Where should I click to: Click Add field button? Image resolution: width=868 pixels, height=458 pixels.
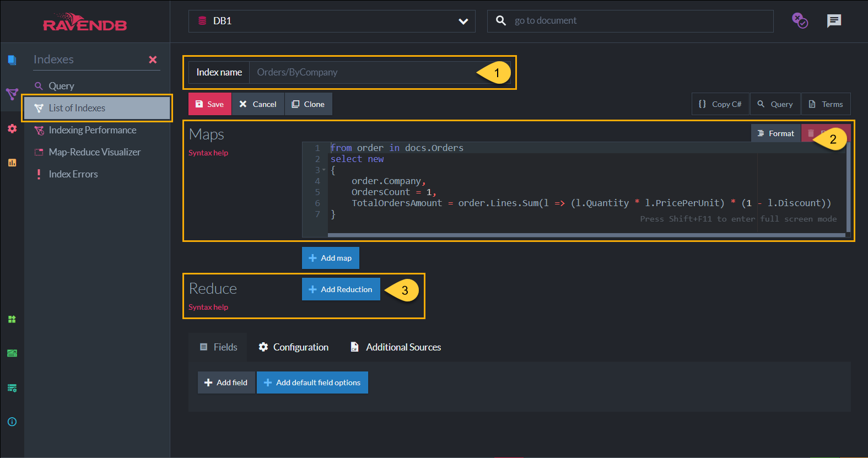[227, 382]
